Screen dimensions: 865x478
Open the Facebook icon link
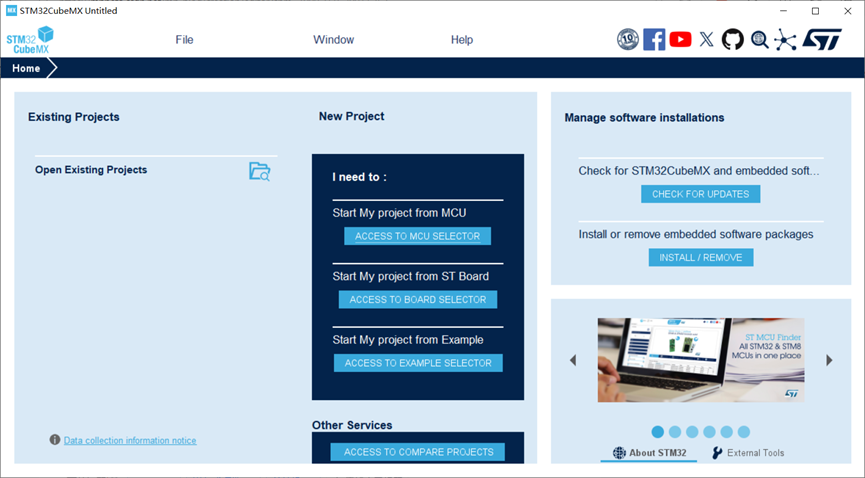tap(654, 40)
